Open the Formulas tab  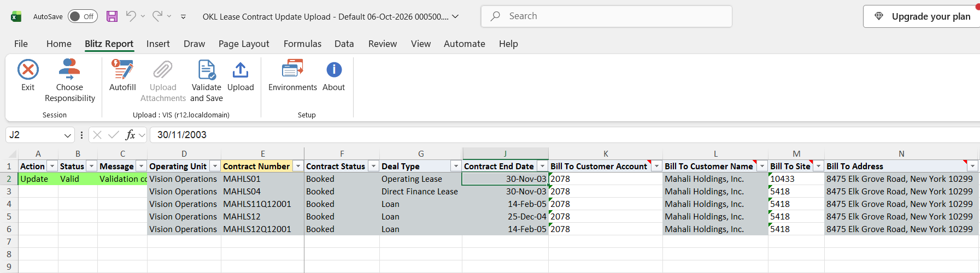302,44
